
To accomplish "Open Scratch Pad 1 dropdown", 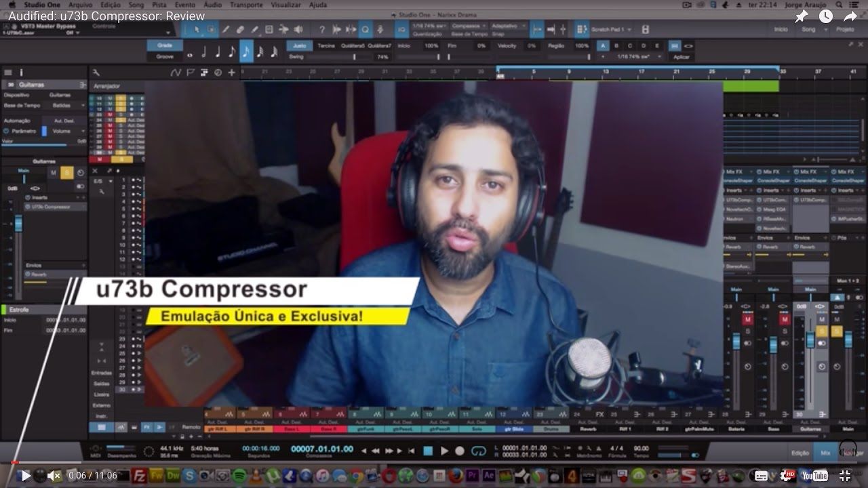I will (x=611, y=30).
